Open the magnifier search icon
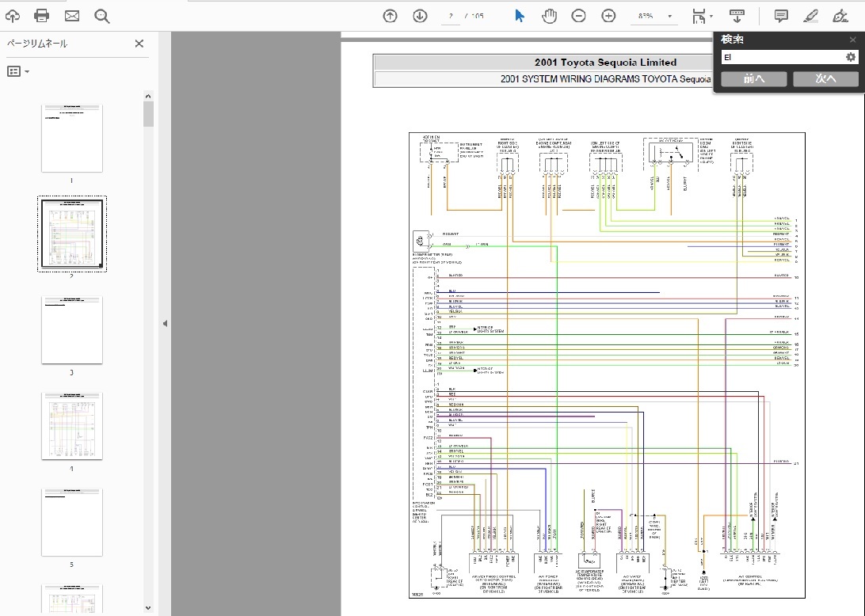This screenshot has width=865, height=616. point(101,16)
